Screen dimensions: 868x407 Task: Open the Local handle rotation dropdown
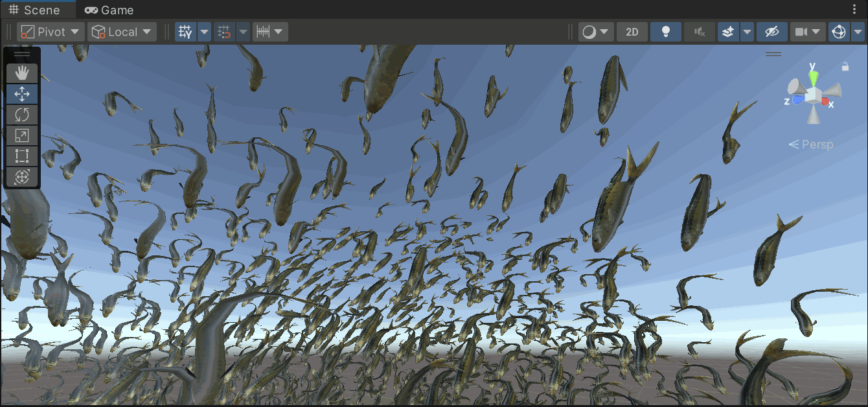point(122,32)
